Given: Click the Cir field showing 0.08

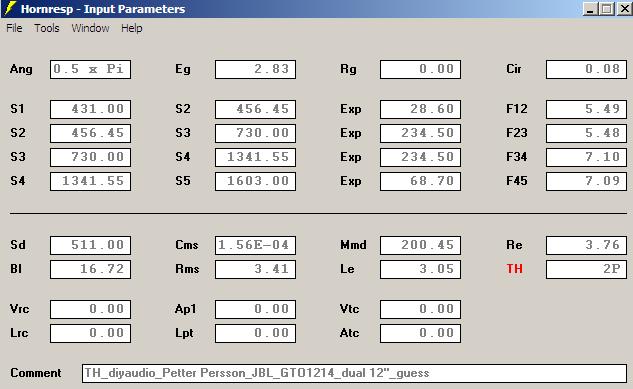Looking at the screenshot, I should pos(586,69).
